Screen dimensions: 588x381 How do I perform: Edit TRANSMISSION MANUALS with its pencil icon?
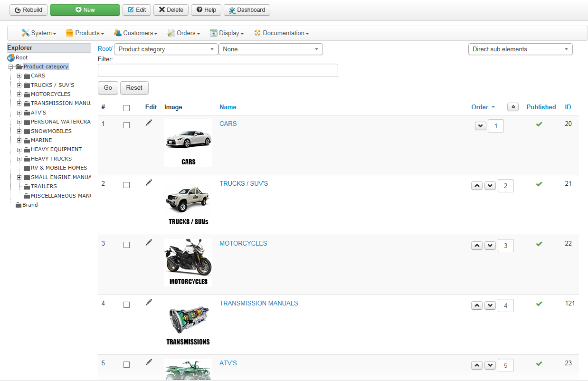149,302
